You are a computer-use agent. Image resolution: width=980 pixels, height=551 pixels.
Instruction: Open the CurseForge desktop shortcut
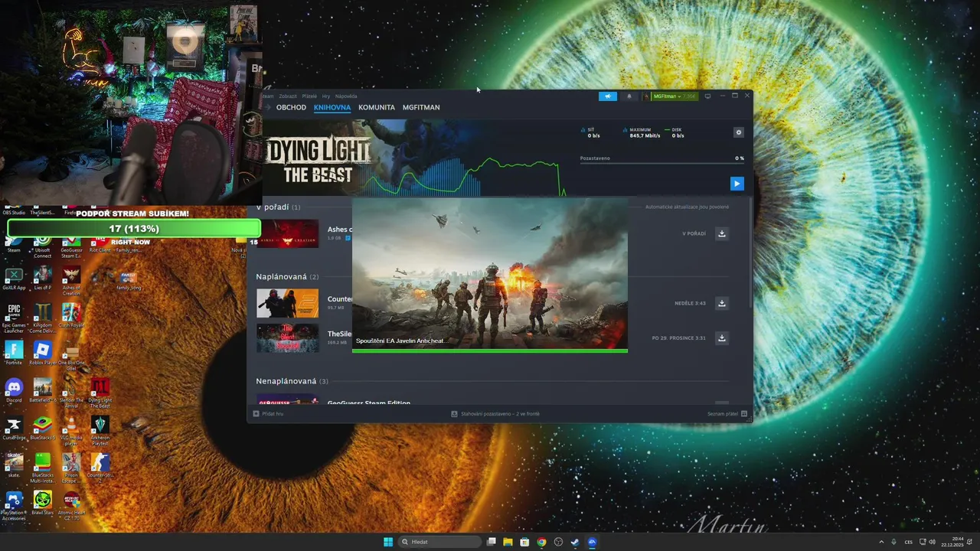[14, 428]
